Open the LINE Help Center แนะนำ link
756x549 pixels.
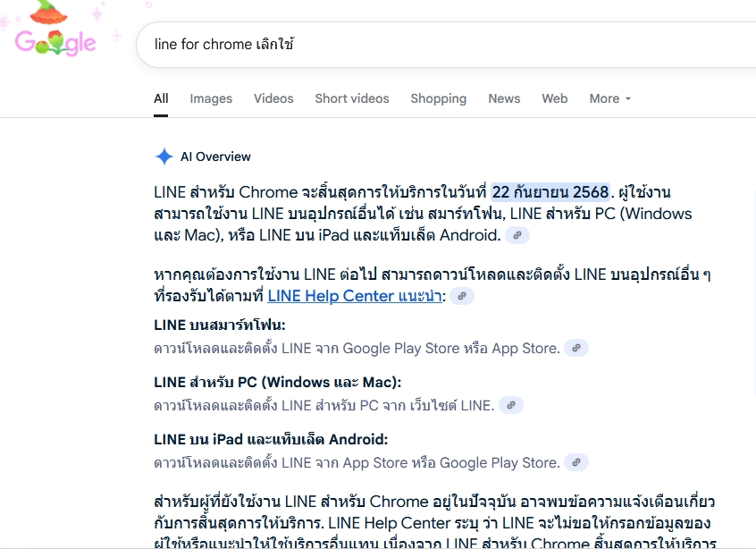coord(355,296)
